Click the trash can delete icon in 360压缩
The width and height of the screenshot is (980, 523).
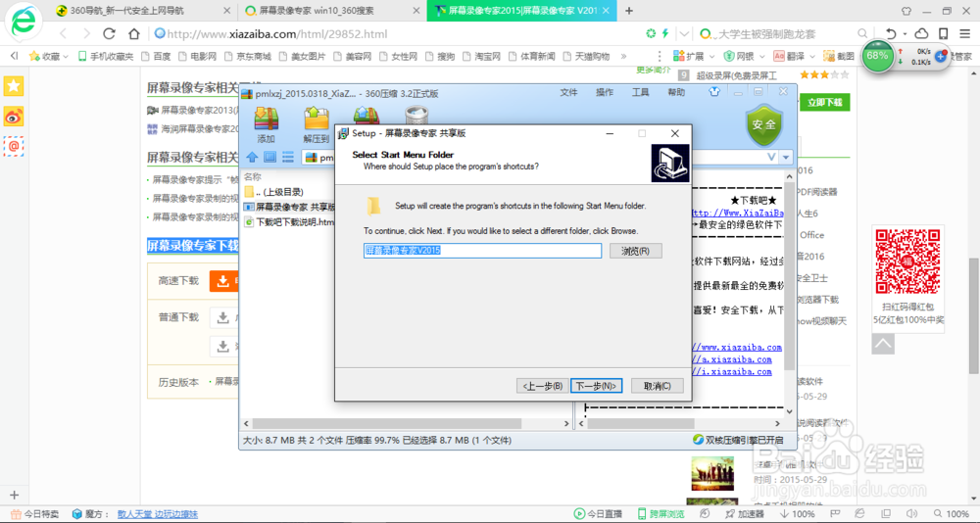coord(416,115)
